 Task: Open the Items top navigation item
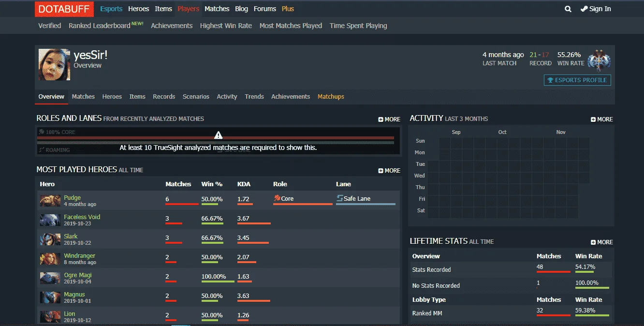[163, 9]
